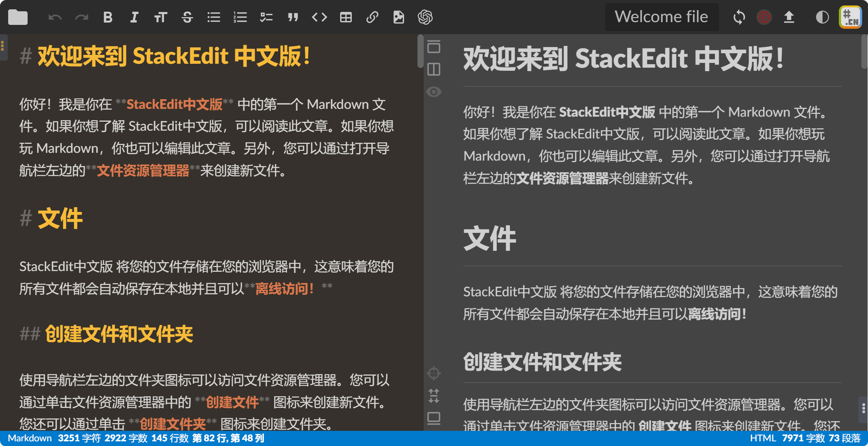This screenshot has height=446, width=868.
Task: Toggle the preview eye icon
Action: click(x=434, y=91)
